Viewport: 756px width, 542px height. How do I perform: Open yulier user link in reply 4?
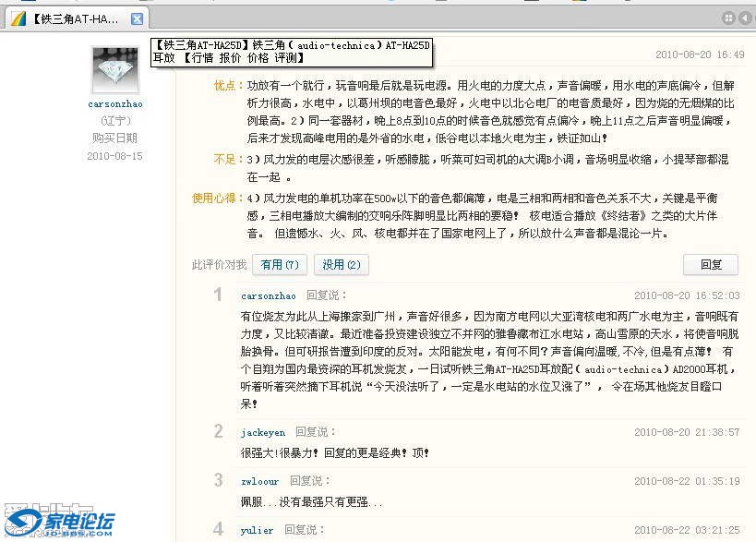click(x=257, y=530)
